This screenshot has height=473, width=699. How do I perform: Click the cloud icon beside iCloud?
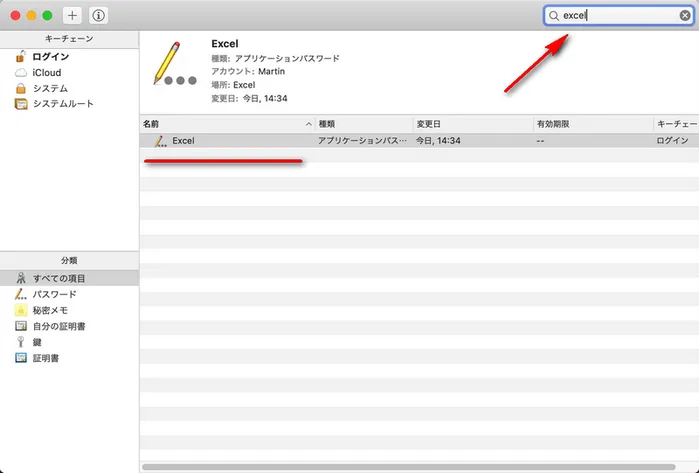pyautogui.click(x=21, y=73)
